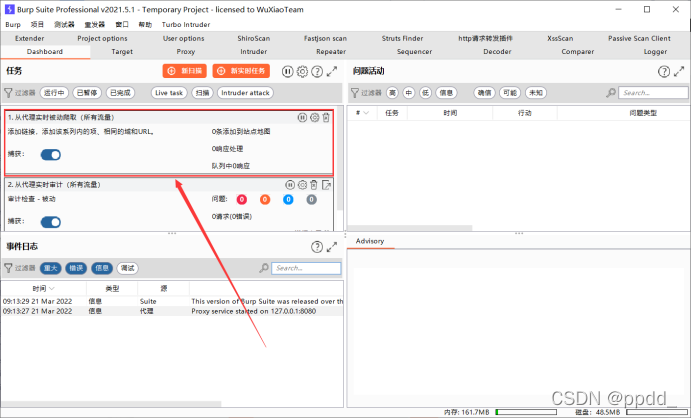Expand the 问题活动 panel
This screenshot has width=692, height=418.
(679, 71)
